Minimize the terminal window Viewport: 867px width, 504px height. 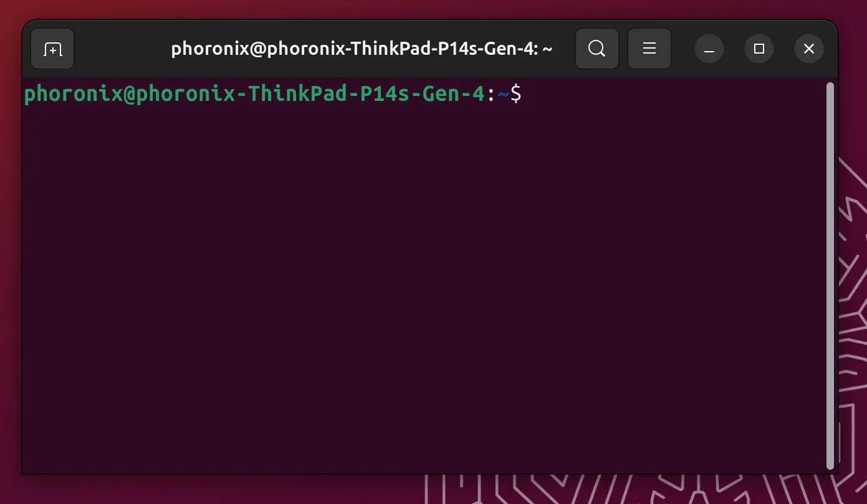709,48
